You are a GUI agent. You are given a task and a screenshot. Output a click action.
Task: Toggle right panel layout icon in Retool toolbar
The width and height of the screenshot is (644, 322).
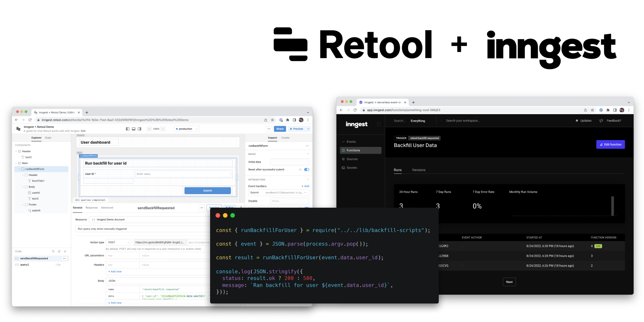[x=140, y=129]
